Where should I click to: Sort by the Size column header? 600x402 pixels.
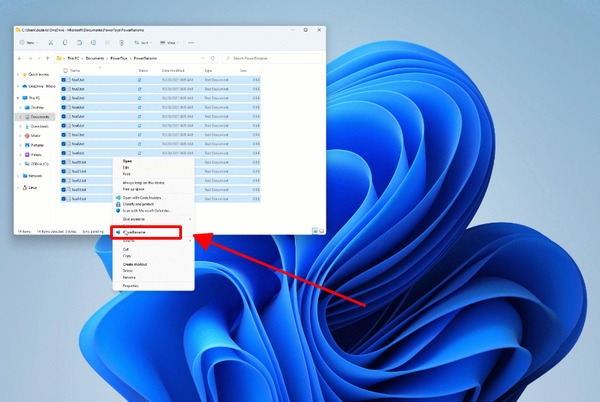pos(243,71)
